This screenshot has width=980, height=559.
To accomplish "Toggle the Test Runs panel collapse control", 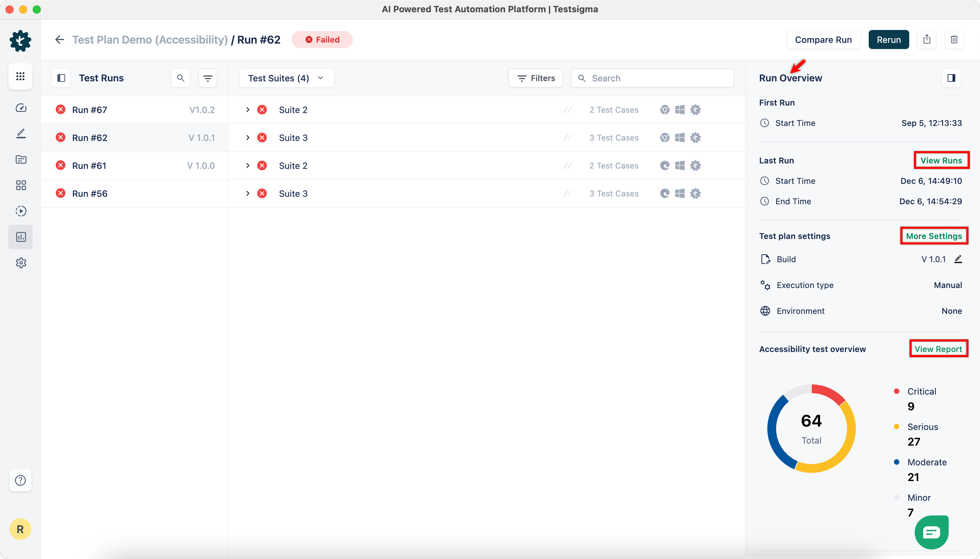I will (x=61, y=78).
